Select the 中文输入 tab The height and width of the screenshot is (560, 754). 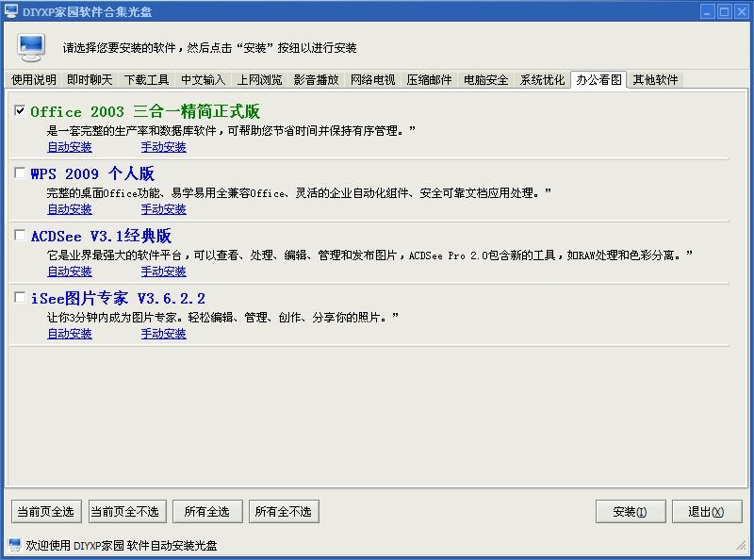pos(203,79)
